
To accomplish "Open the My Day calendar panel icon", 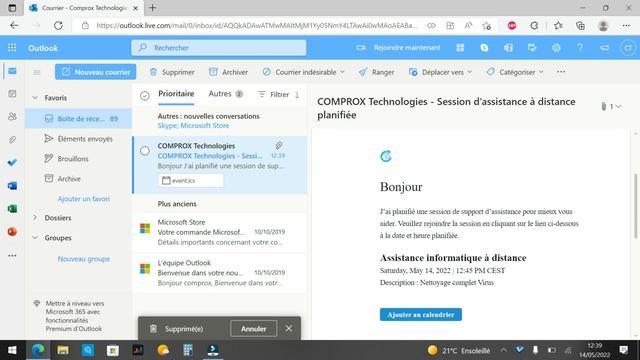I will tap(532, 48).
